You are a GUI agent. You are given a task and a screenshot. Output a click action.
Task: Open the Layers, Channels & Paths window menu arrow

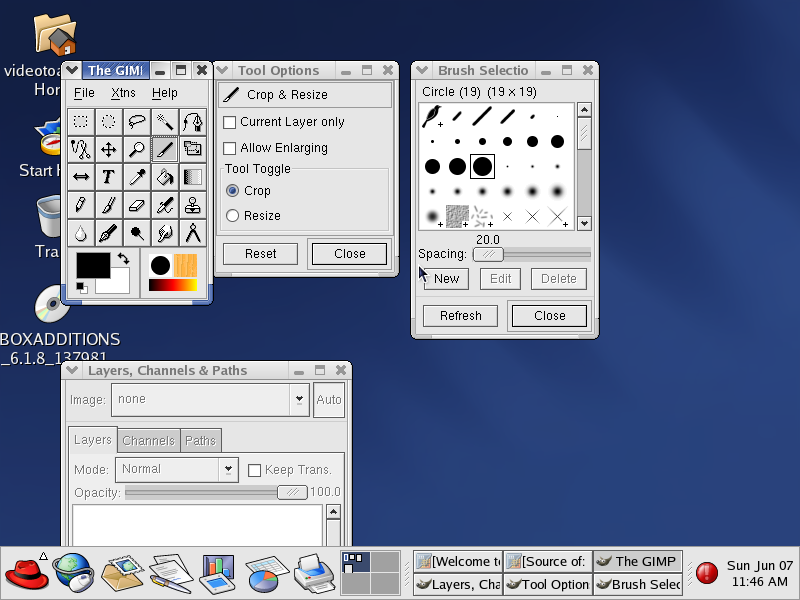72,370
